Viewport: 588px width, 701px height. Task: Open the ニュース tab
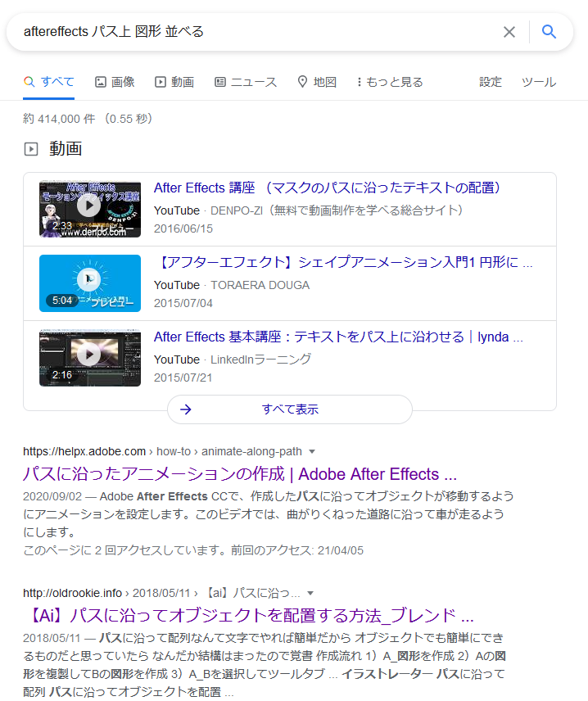click(x=246, y=82)
